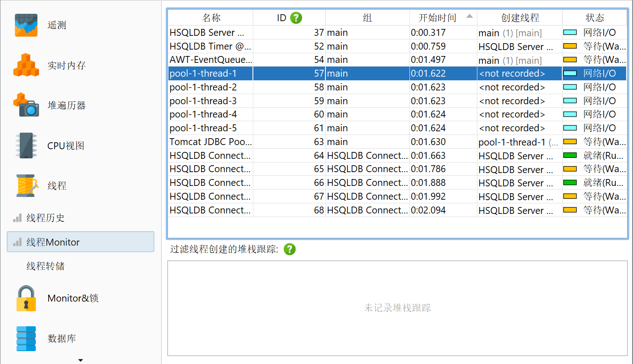Viewport: 633px width, 364px height.
Task: Click start time 0:00.759
Action: [x=428, y=46]
